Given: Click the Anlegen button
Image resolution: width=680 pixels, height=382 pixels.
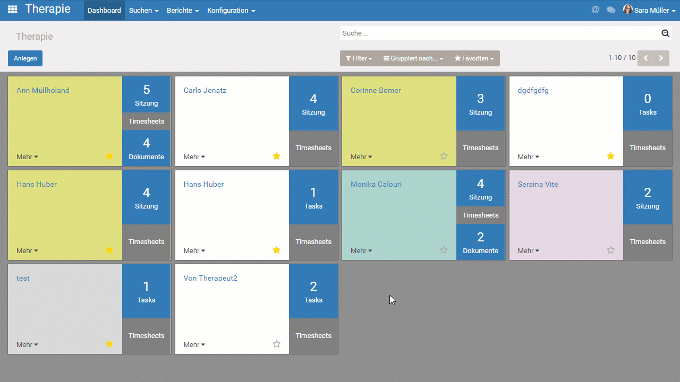Looking at the screenshot, I should (25, 59).
